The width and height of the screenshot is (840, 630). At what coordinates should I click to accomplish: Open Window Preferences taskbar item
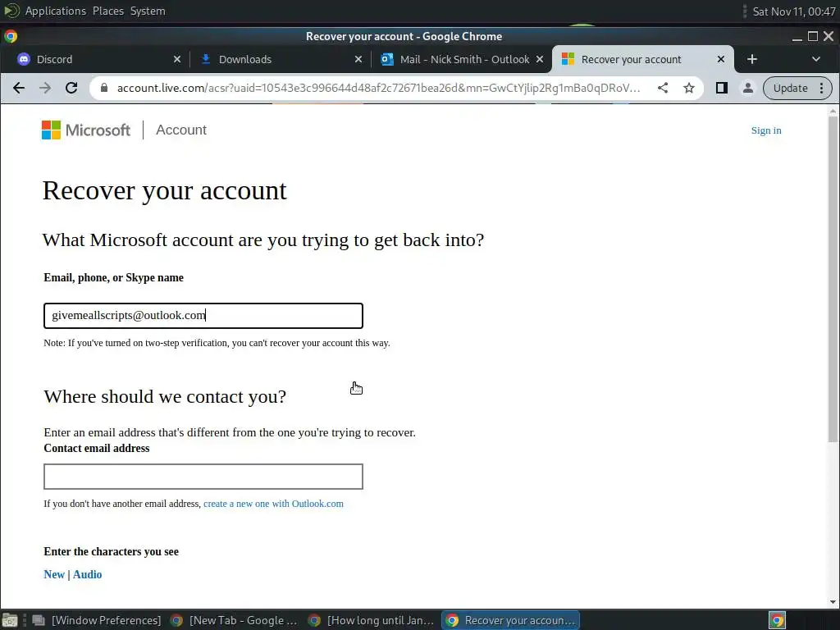tap(98, 620)
